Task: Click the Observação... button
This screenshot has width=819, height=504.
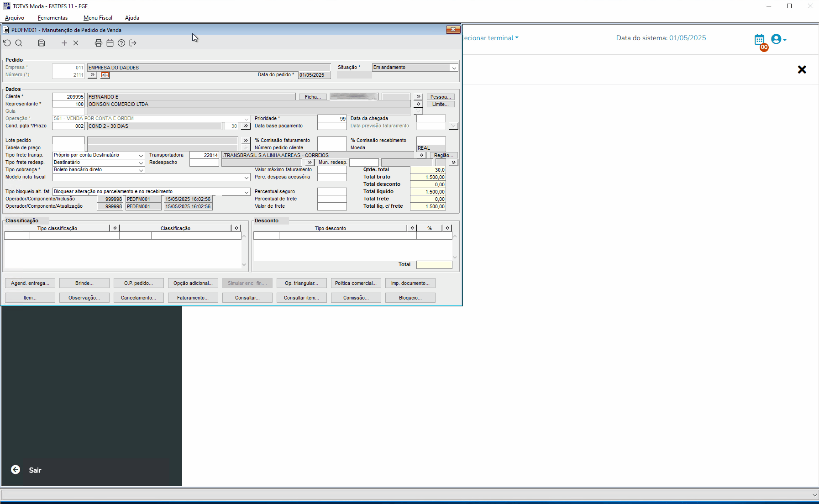Action: click(x=84, y=298)
